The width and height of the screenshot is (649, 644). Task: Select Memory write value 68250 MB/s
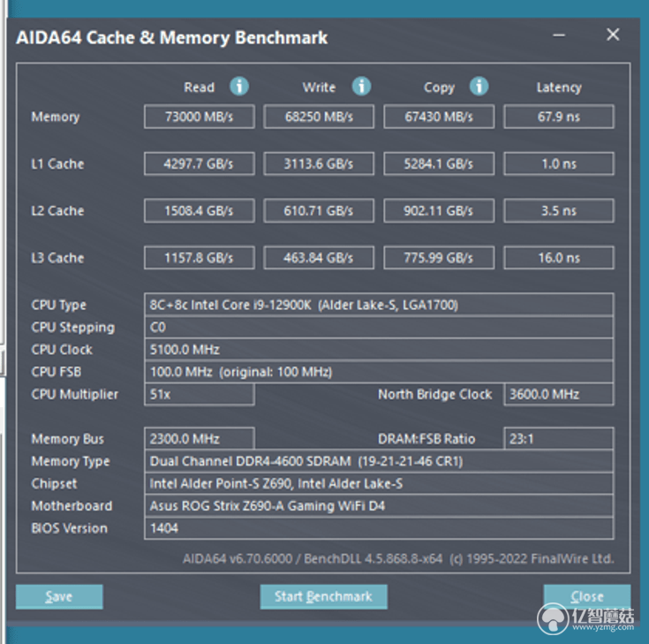pyautogui.click(x=319, y=117)
